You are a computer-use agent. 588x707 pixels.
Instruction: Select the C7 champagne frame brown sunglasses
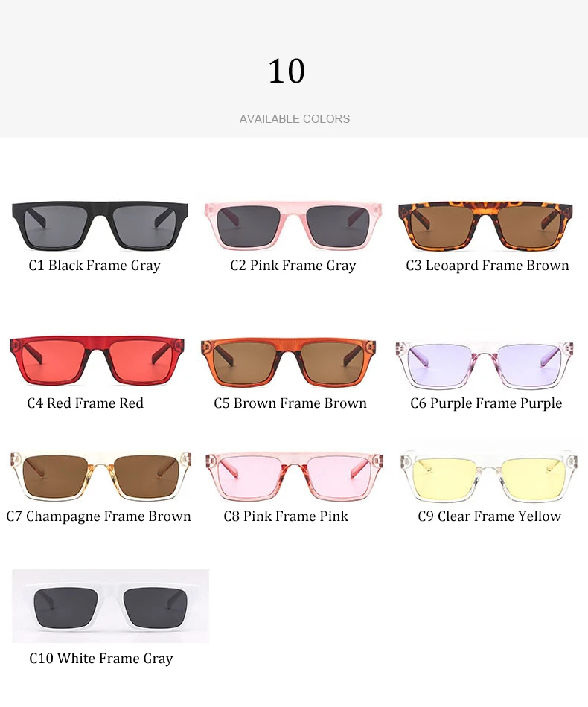100,476
